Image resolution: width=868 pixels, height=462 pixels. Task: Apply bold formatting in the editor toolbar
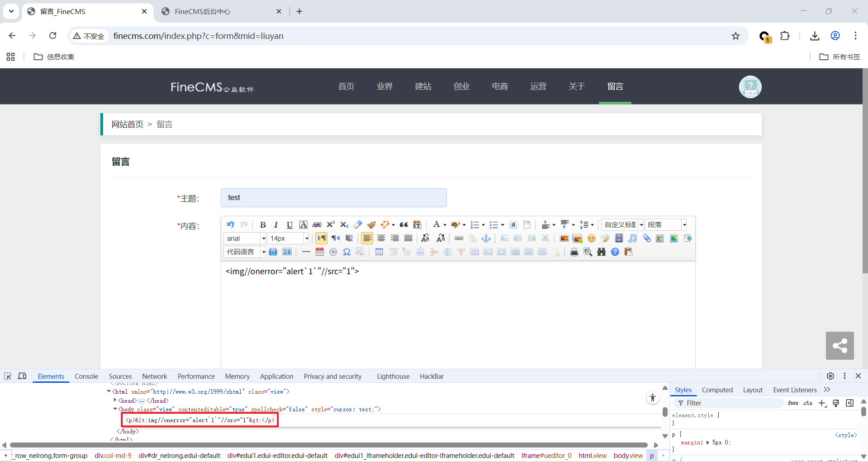pos(263,224)
